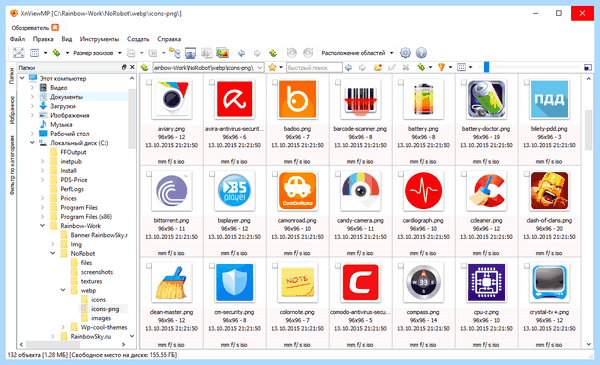Open the Справка menu
The width and height of the screenshot is (600, 365).
coord(169,39)
